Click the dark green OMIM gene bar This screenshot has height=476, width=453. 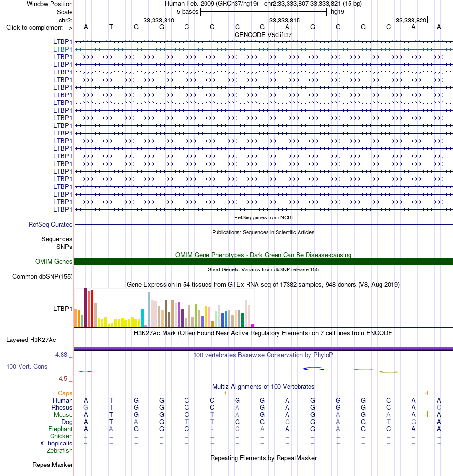[263, 262]
